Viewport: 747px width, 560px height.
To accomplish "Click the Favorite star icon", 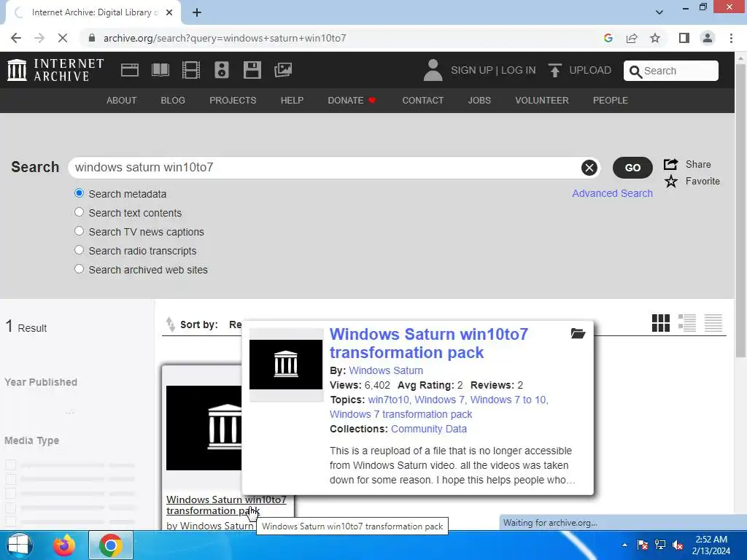I will pos(671,182).
